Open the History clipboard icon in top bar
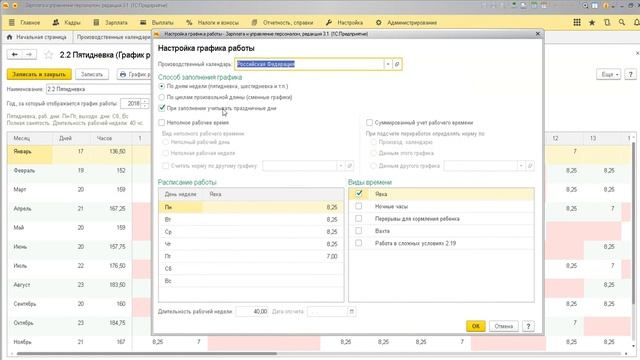Image resolution: width=640 pixels, height=360 pixels. [x=607, y=22]
